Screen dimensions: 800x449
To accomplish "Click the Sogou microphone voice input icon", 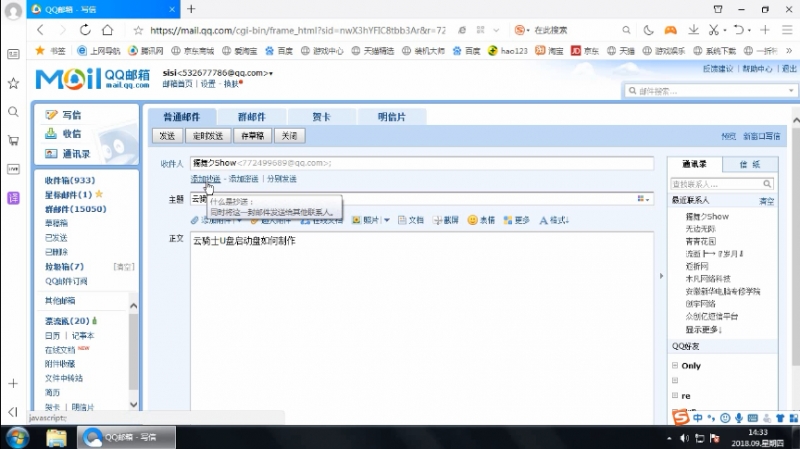I will coord(739,418).
